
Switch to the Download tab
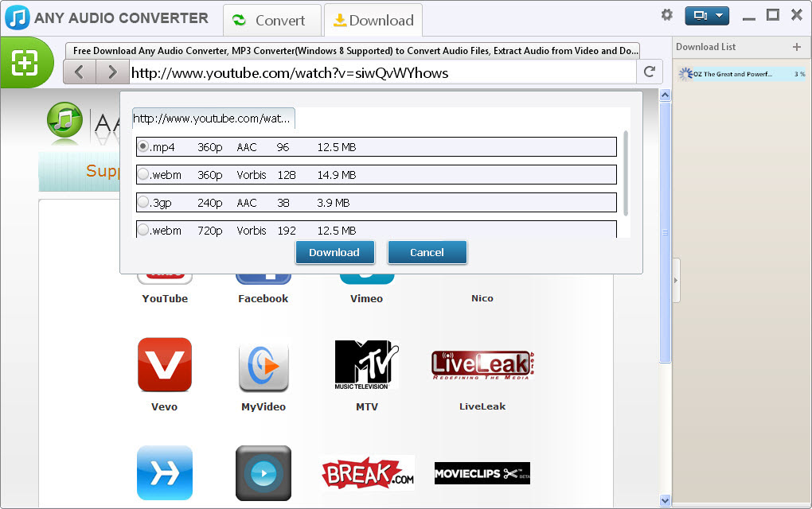pyautogui.click(x=373, y=20)
